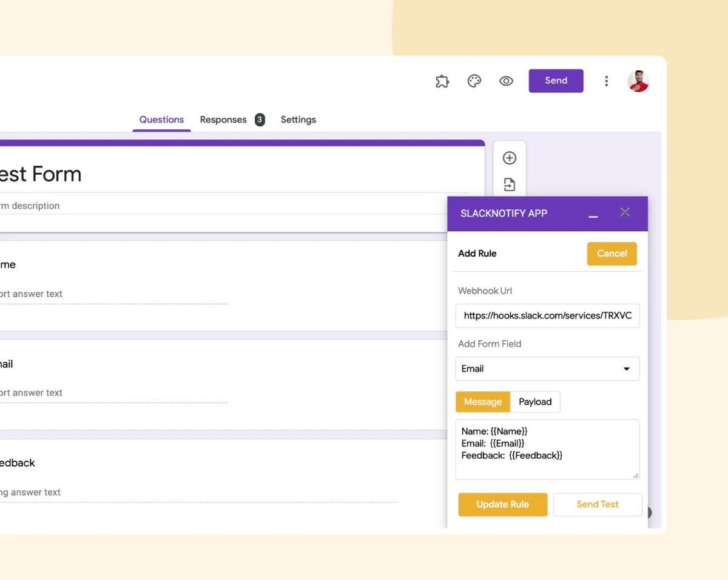
Task: Preview form with the eye icon
Action: (506, 81)
